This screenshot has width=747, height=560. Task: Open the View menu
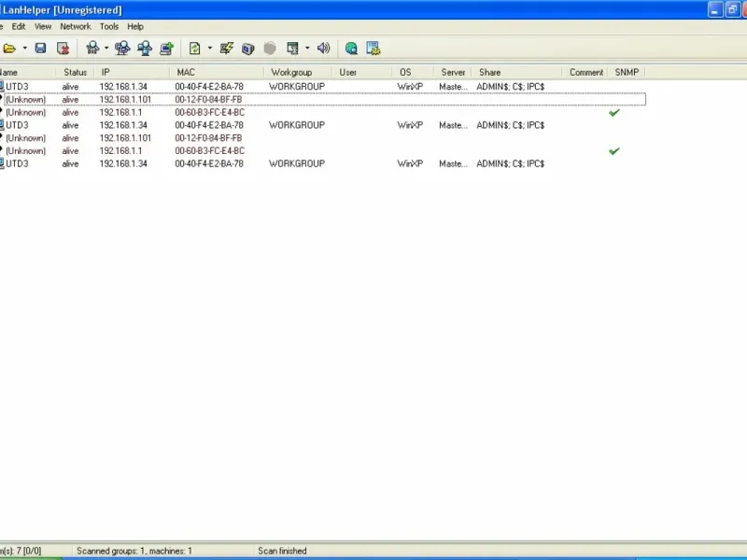pos(43,27)
